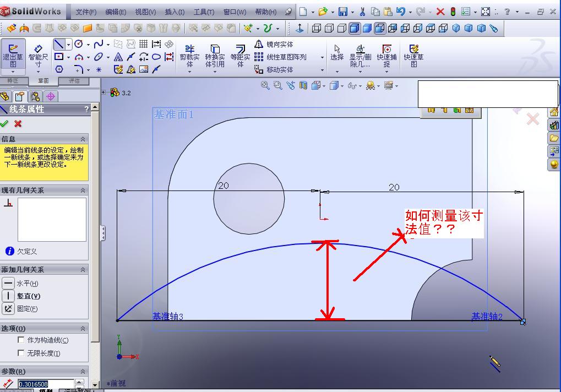Click Mirror Entities (镜向实体)
The width and height of the screenshot is (561, 392).
(274, 45)
